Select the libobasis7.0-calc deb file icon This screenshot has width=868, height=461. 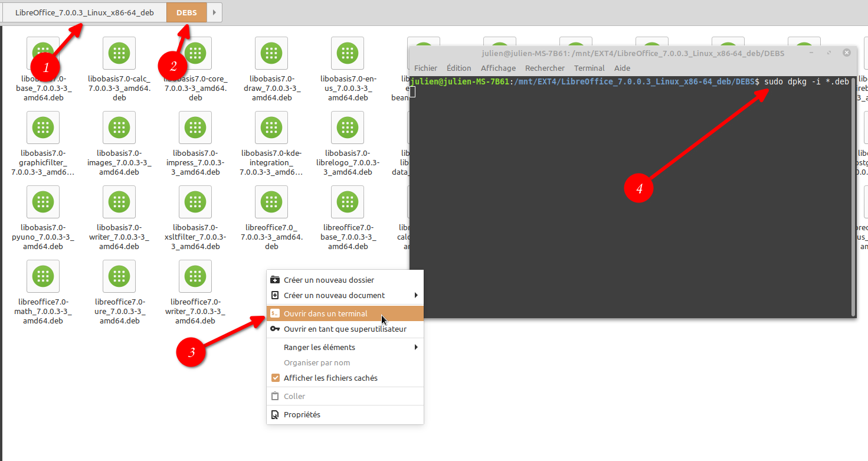click(x=119, y=53)
